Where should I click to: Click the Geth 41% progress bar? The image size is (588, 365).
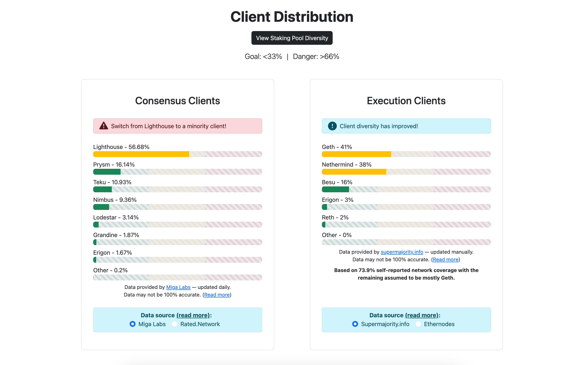point(406,154)
